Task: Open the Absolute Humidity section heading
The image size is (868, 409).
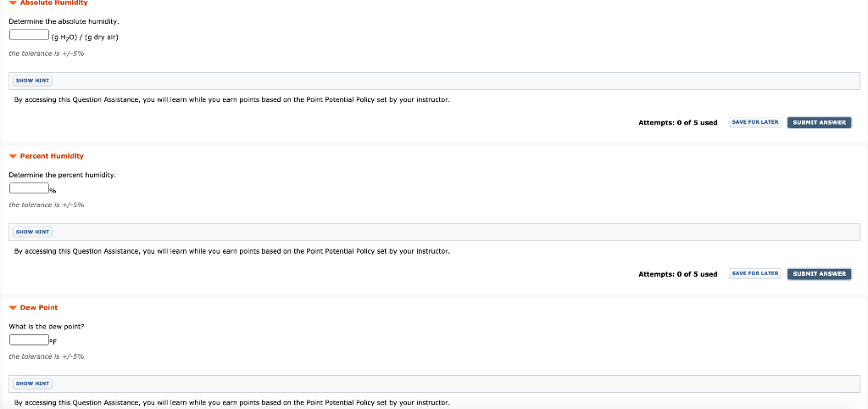Action: click(x=53, y=3)
